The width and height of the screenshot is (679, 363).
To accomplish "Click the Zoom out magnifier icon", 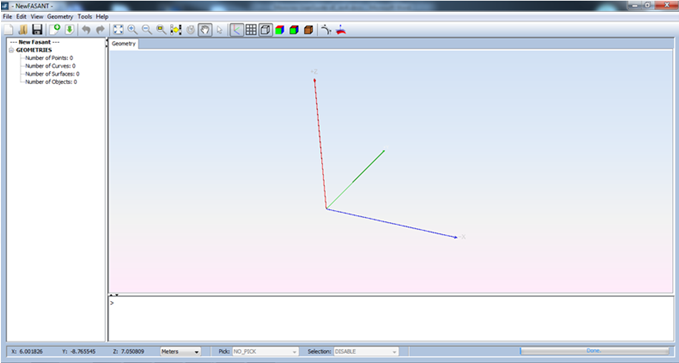I will coord(147,29).
